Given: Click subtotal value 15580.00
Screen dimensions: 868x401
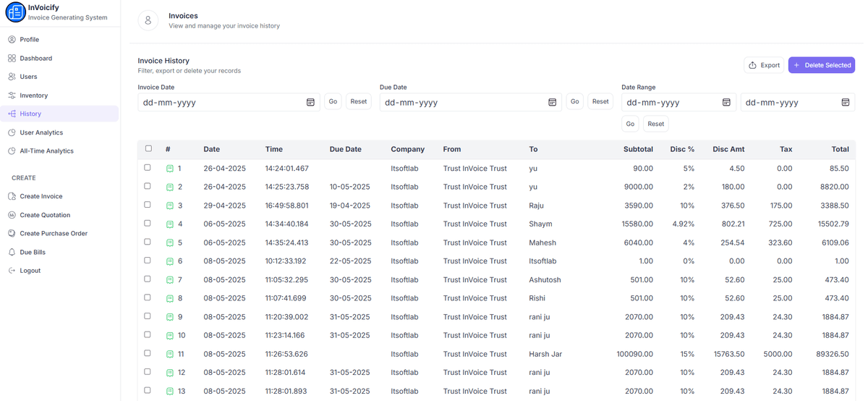Looking at the screenshot, I should (637, 224).
